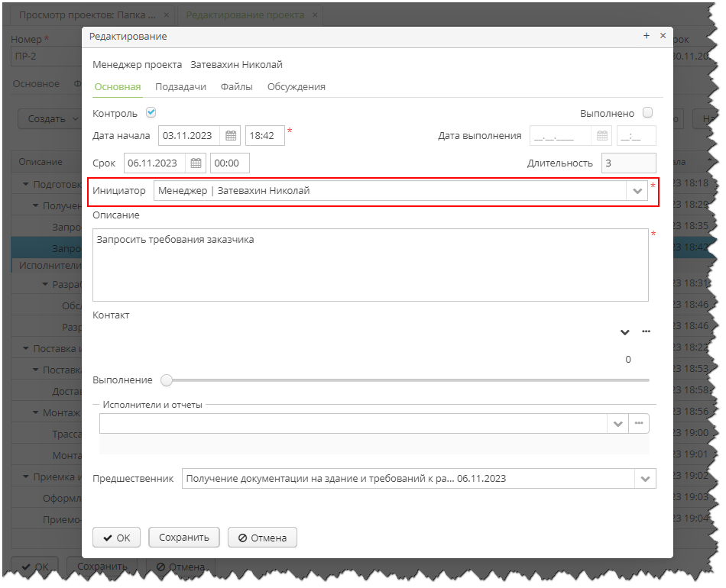726x588 pixels.
Task: Open calendar picker for Дата начала
Action: [x=231, y=136]
